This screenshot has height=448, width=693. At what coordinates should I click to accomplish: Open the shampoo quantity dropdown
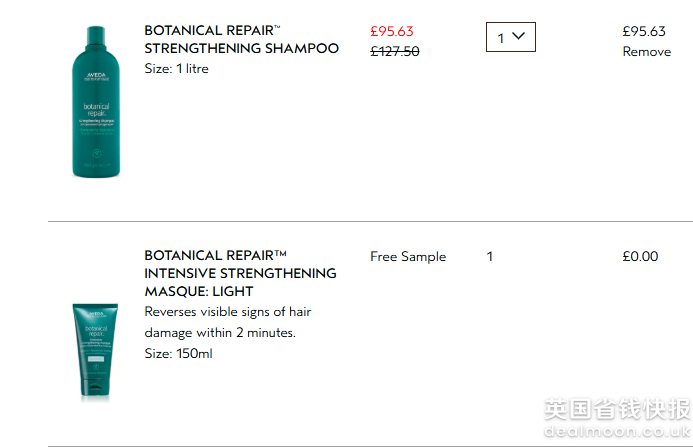point(510,37)
